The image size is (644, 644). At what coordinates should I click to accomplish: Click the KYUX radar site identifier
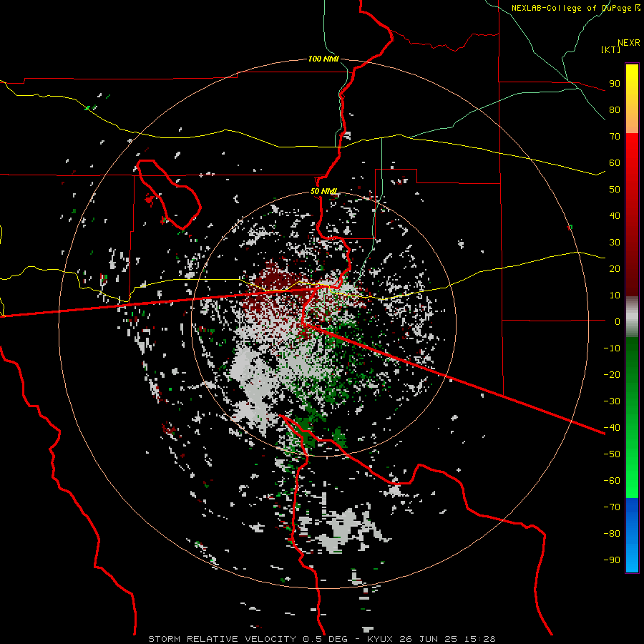[x=380, y=639]
